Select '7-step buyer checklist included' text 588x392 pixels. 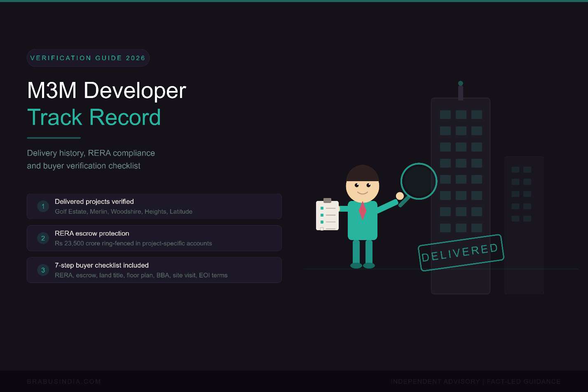(x=102, y=265)
